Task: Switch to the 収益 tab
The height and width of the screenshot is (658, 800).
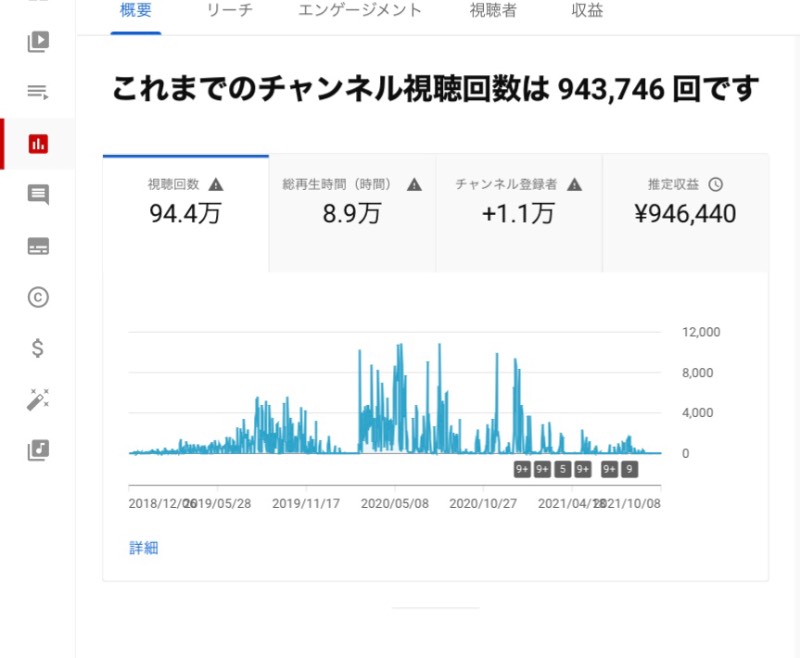Action: [587, 10]
